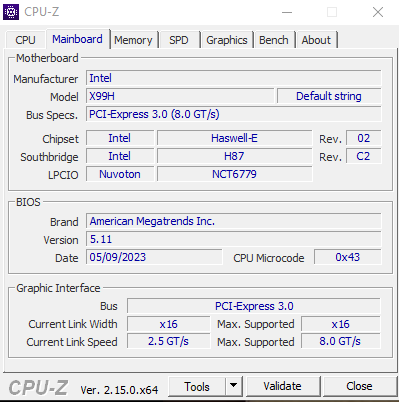Click the Max. Supported link width x16
This screenshot has width=399, height=402.
click(340, 324)
